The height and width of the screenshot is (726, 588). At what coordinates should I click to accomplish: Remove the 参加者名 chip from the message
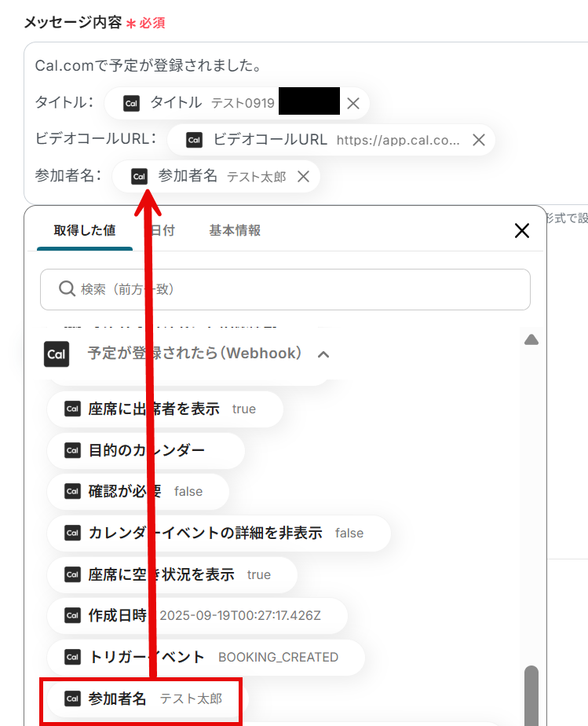[304, 177]
